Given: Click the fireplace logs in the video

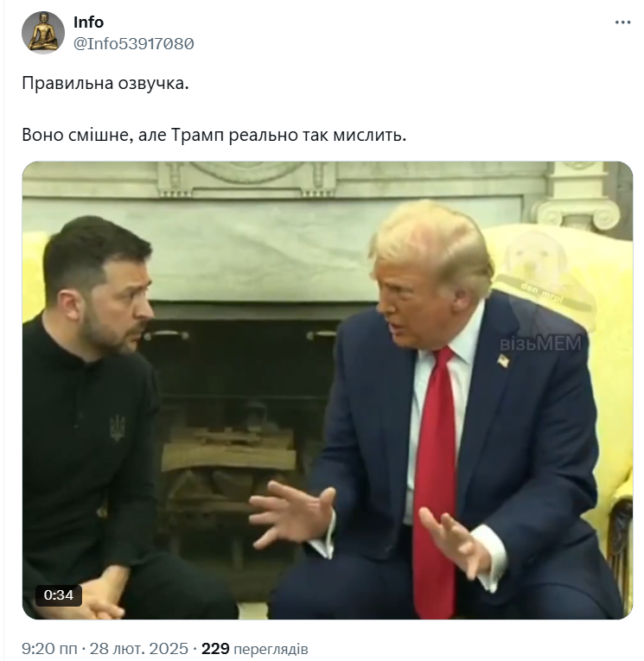Looking at the screenshot, I should (227, 451).
